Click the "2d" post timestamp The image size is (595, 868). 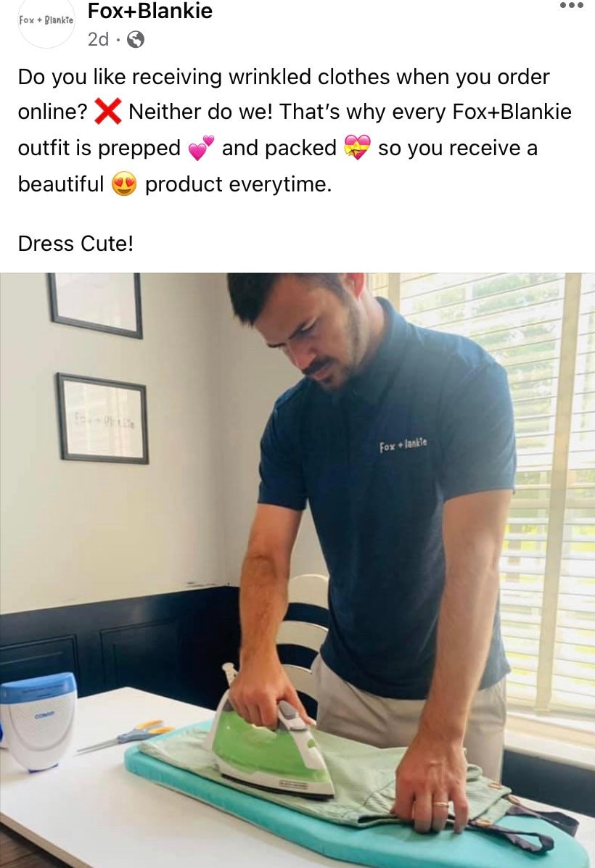coord(98,39)
